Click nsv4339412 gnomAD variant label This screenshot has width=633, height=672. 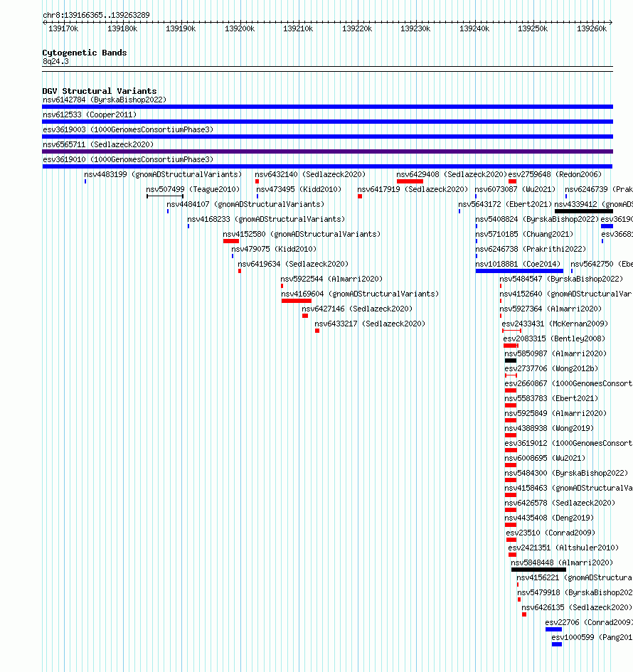594,204
